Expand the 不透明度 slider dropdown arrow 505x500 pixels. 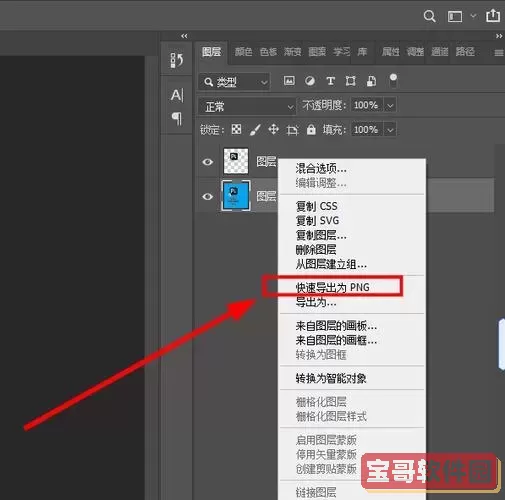click(x=390, y=106)
